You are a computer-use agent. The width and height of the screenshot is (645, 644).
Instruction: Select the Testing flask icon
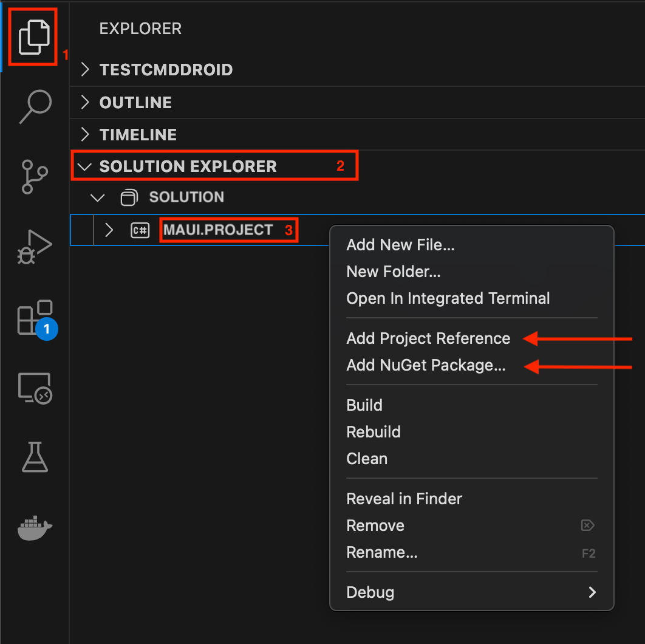pos(33,457)
